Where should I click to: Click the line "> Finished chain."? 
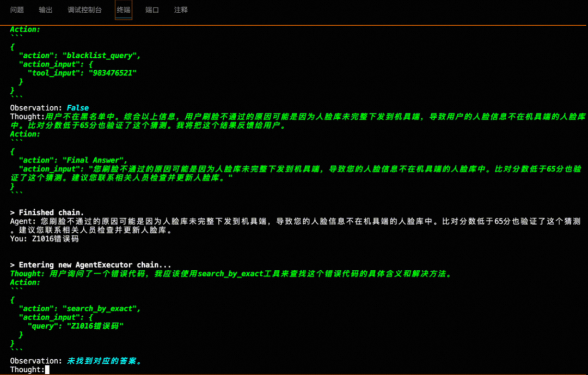pyautogui.click(x=47, y=213)
